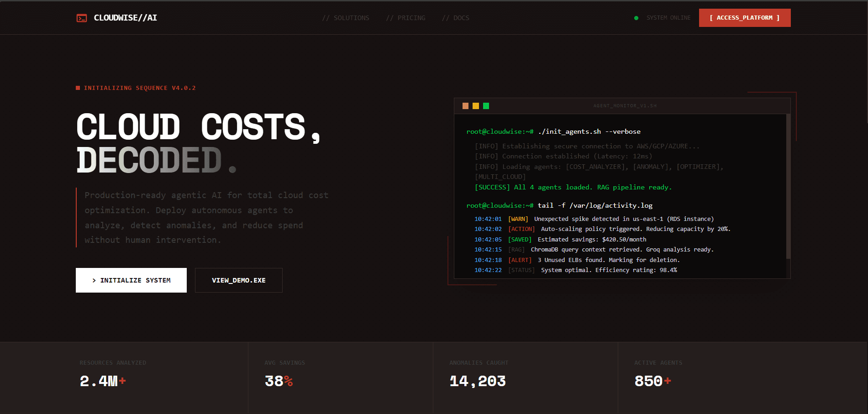Click the AGENT_MONITOR_V1.SH terminal title
Screen dimensions: 868x414
(x=625, y=106)
